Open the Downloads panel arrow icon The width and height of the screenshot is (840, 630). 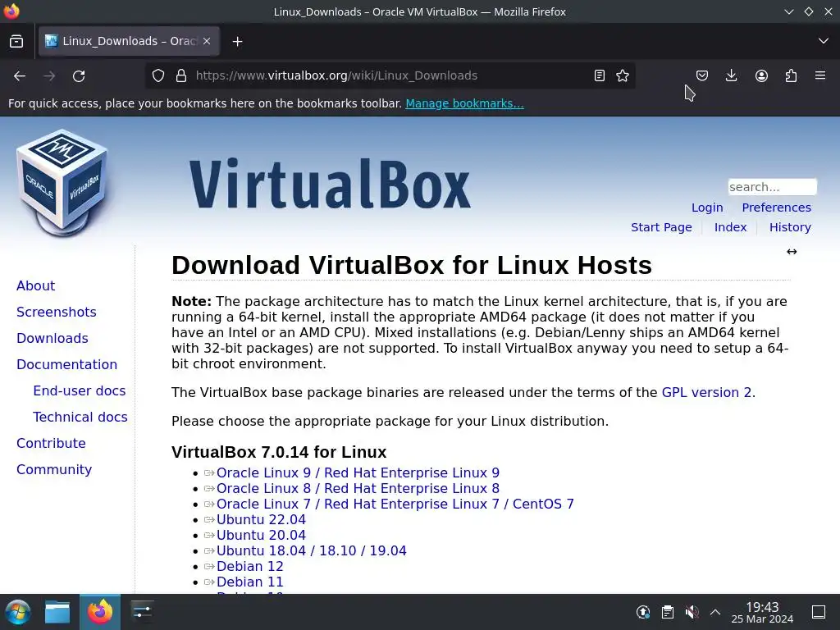[x=731, y=75]
